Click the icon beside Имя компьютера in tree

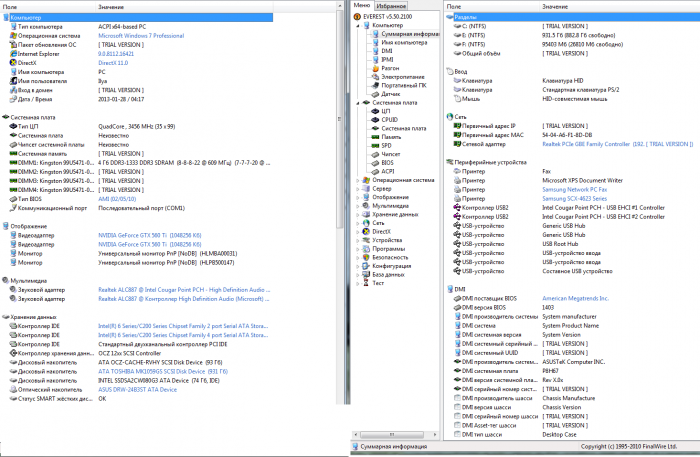[x=375, y=42]
